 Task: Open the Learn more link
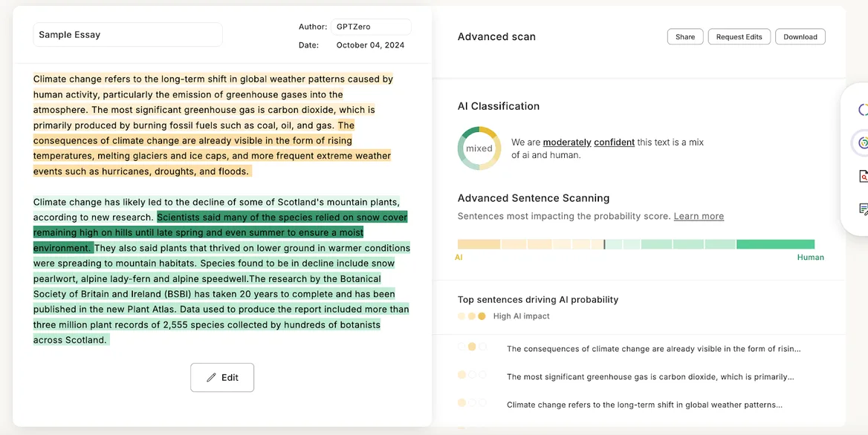(x=699, y=216)
